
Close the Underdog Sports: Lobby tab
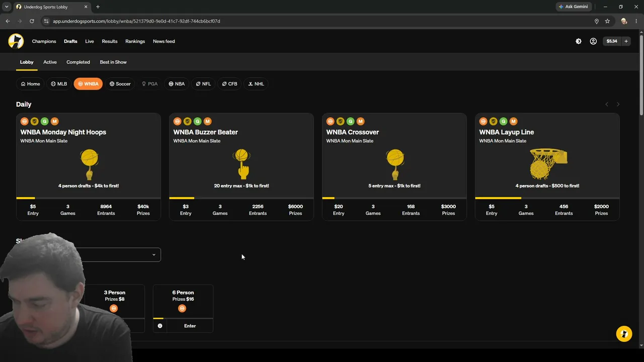click(86, 7)
